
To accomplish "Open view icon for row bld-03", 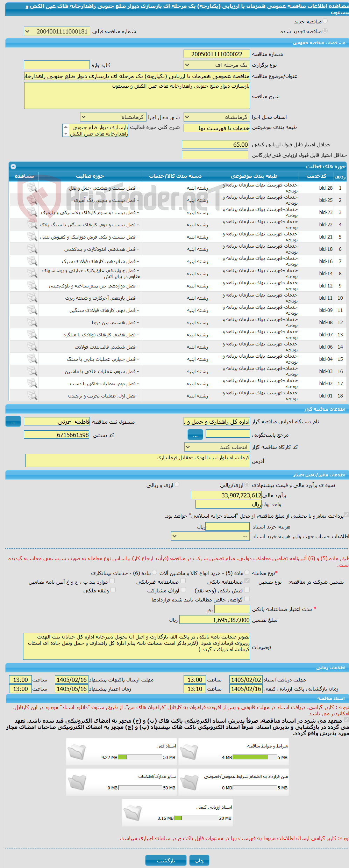I will (32, 371).
